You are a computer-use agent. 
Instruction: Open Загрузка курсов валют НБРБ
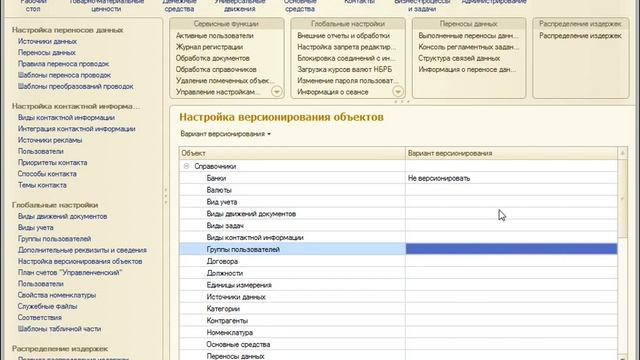pyautogui.click(x=344, y=69)
